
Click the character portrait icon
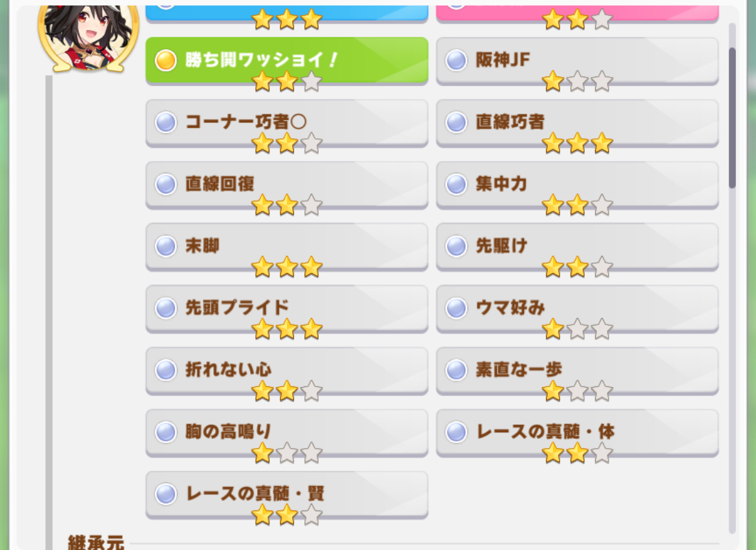click(x=89, y=37)
